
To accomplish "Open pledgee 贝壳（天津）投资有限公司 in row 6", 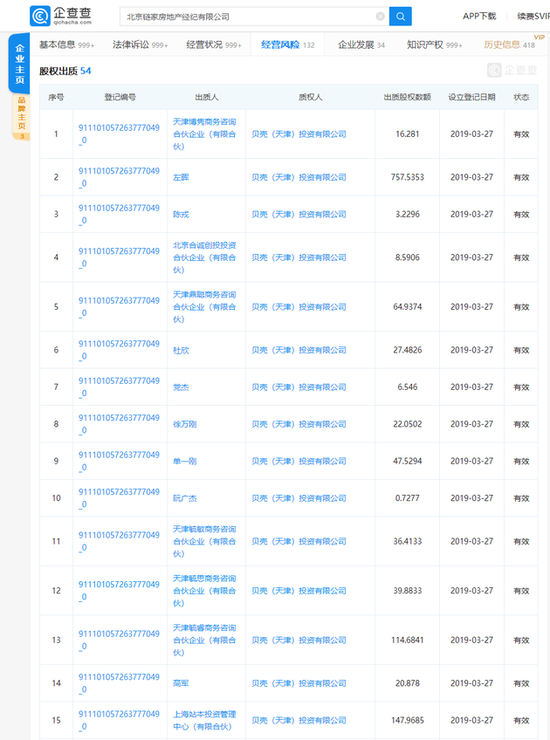I will [x=299, y=350].
